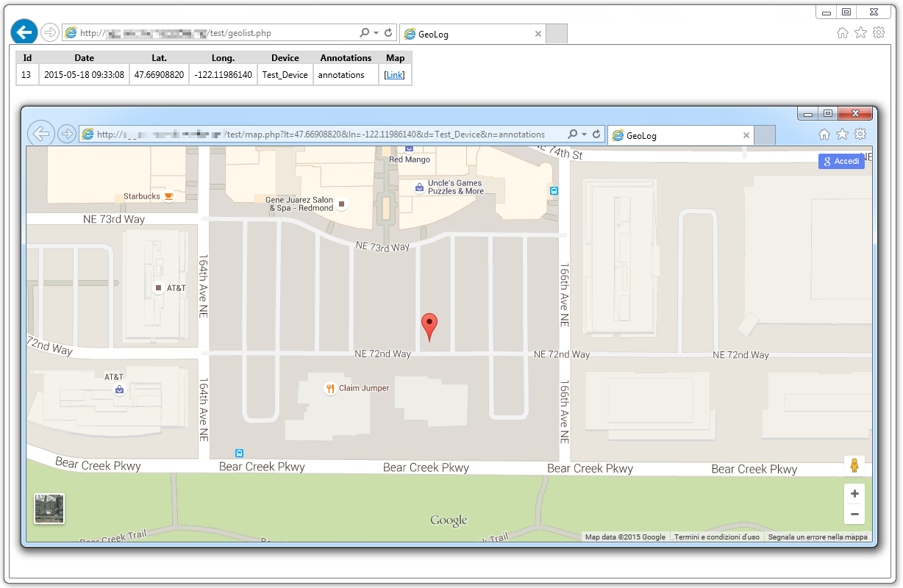Switch to satellite imagery thumbnail
This screenshot has width=903, height=588.
[49, 509]
